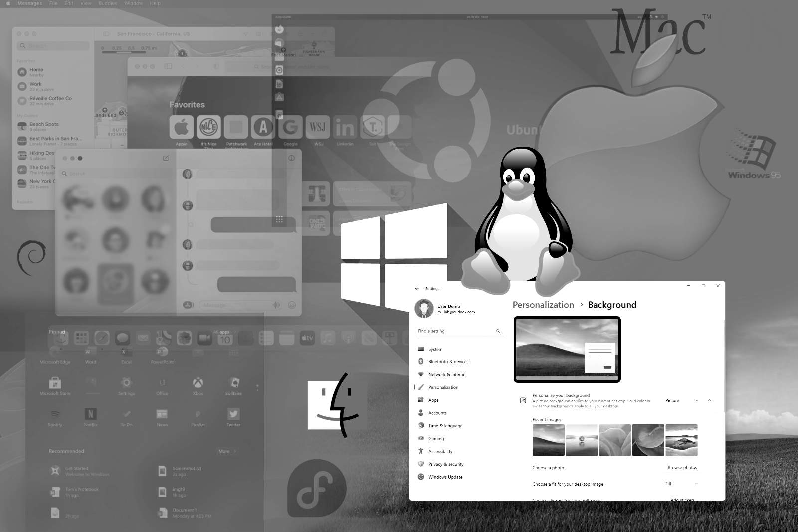Click the Apple TV dock icon
Image resolution: width=798 pixels, height=532 pixels.
point(307,338)
